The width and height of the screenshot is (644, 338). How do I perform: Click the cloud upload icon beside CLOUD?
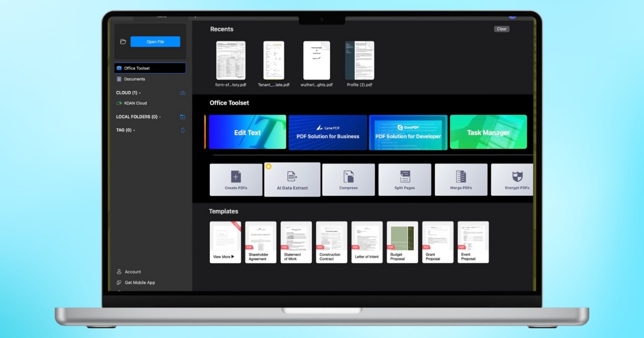coord(182,93)
